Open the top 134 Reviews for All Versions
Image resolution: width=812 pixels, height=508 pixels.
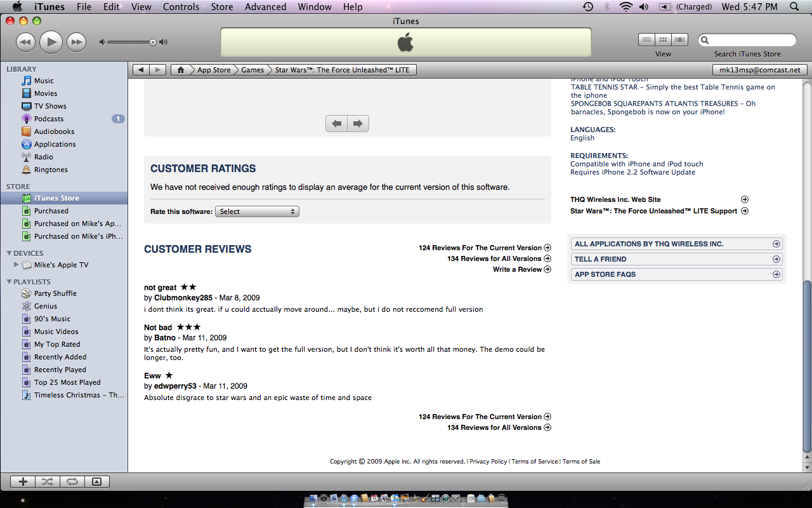pos(499,258)
